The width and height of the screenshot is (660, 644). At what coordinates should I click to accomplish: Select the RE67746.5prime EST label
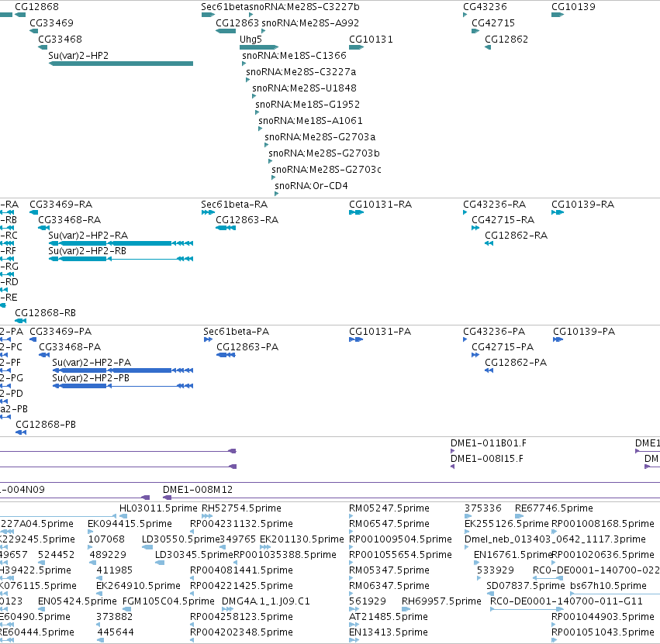point(554,508)
